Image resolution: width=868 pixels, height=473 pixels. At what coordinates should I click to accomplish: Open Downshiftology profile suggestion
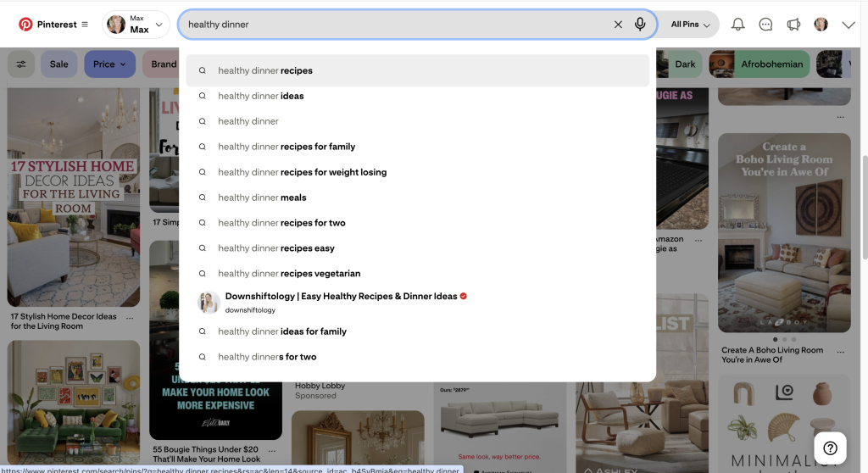[x=417, y=303]
